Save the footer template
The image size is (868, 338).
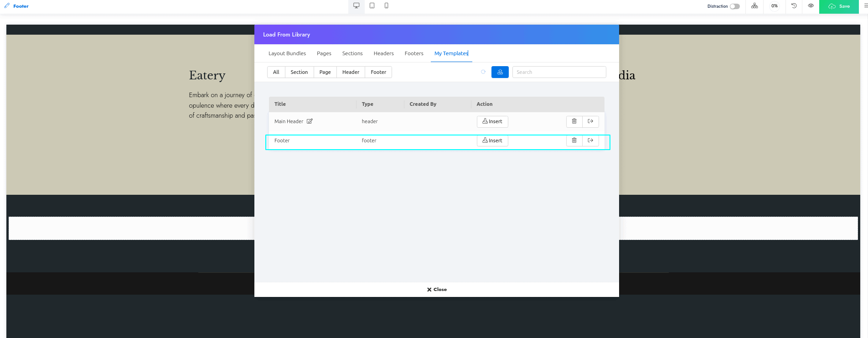[x=839, y=6]
